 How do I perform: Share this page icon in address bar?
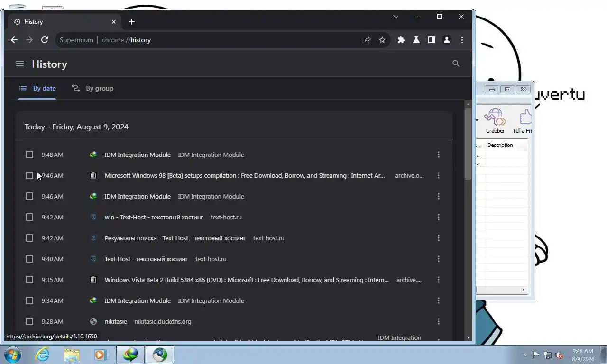click(x=367, y=40)
